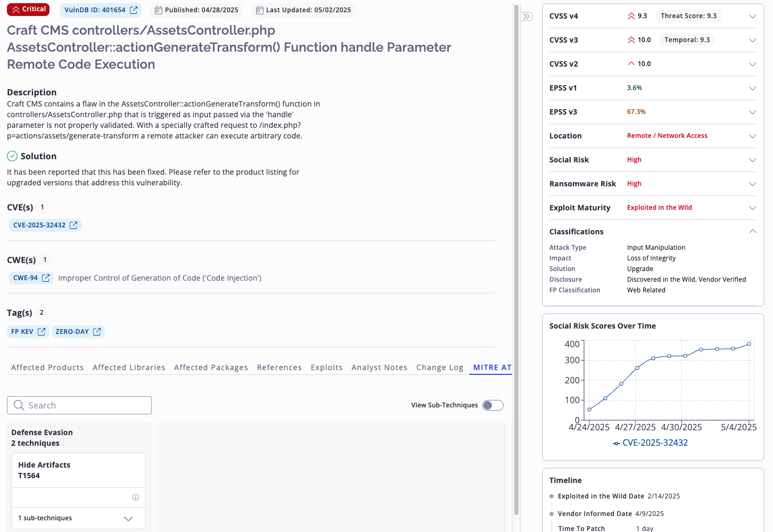
Task: Expand the Ransomware Risk row
Action: click(753, 184)
